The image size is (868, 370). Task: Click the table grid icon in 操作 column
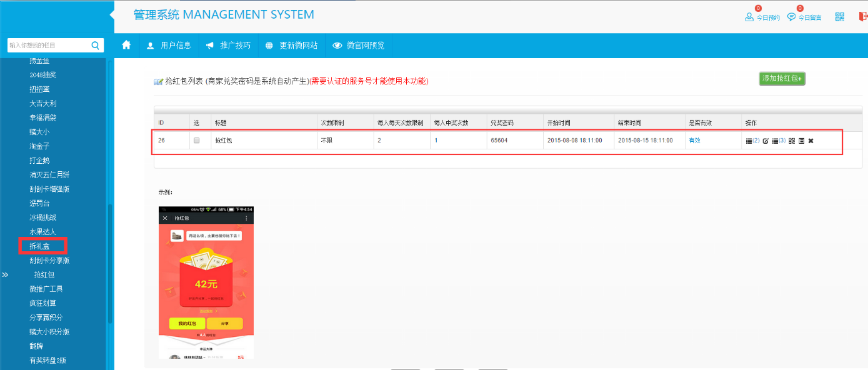[801, 141]
